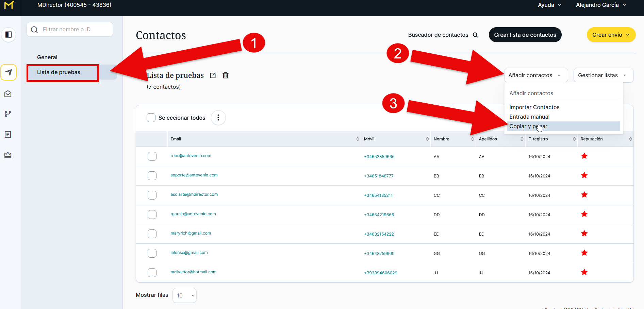Expand the Gestionar listas dropdown
644x309 pixels.
pos(603,75)
